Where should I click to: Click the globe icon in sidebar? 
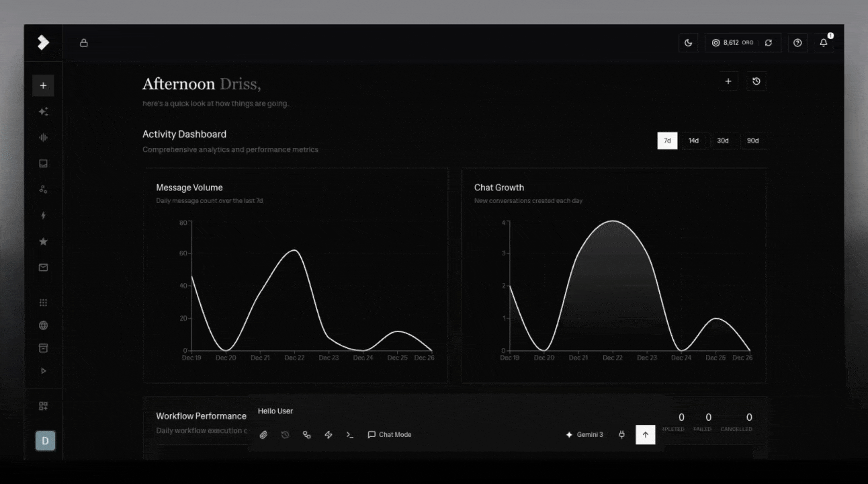(44, 325)
